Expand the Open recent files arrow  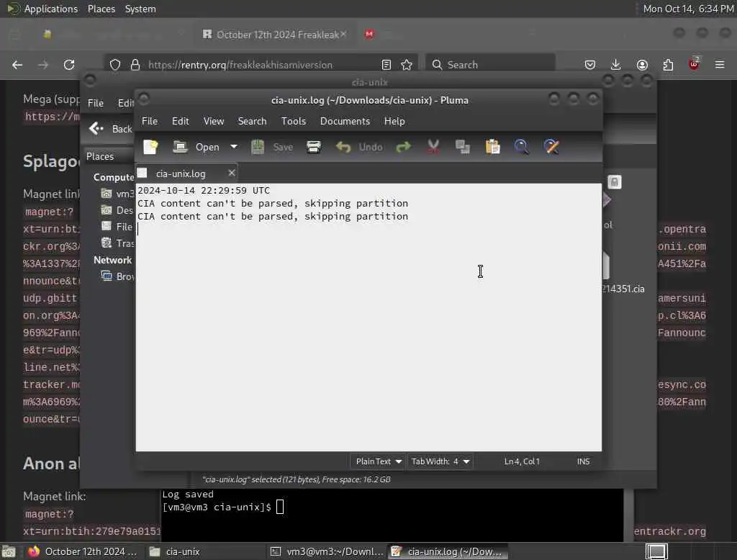point(234,147)
